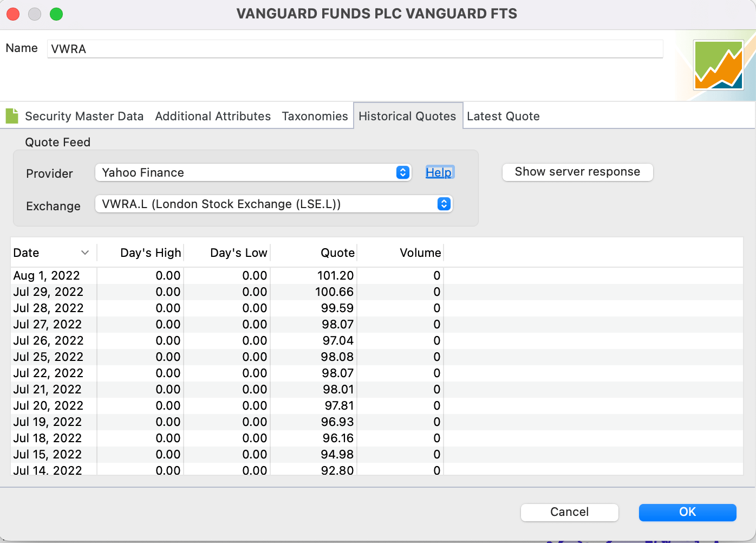Open the Provider dropdown showing Yahoo Finance

(253, 172)
